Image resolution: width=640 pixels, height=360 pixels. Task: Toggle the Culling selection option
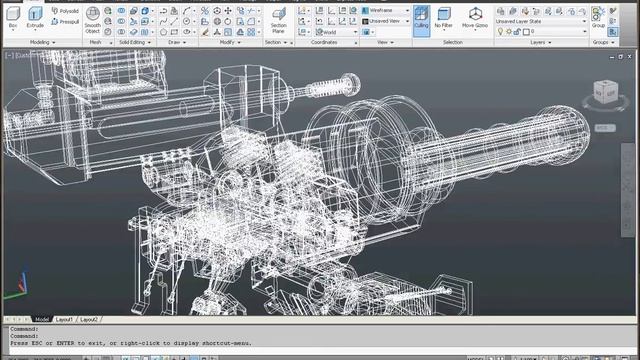[x=421, y=20]
